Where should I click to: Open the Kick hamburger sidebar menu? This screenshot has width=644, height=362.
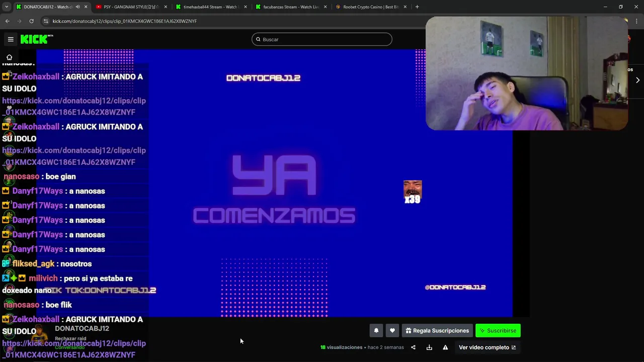(x=11, y=39)
